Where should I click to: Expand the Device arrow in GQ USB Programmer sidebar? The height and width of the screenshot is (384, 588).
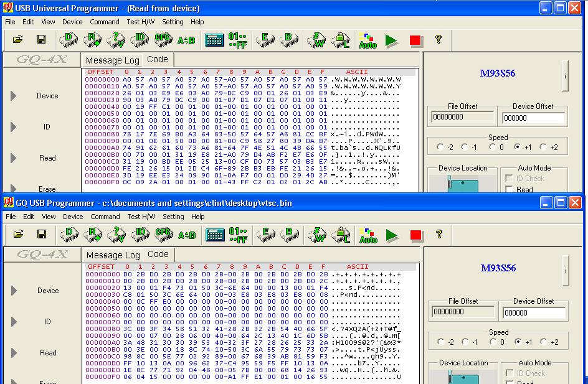(14, 291)
